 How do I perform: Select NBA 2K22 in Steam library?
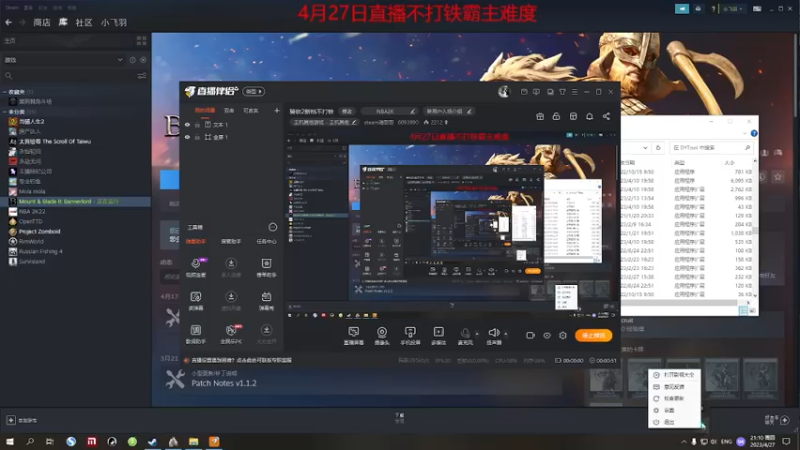click(x=32, y=211)
